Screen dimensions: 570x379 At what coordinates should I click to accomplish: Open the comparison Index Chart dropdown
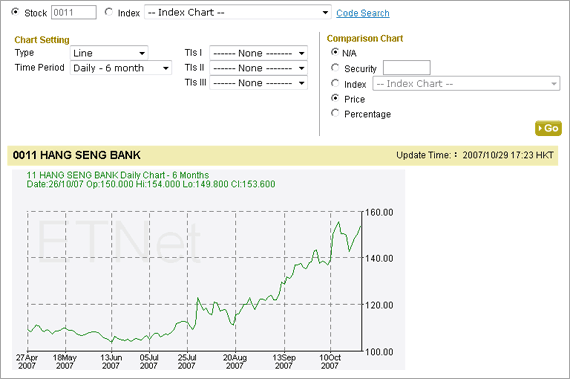click(x=466, y=84)
